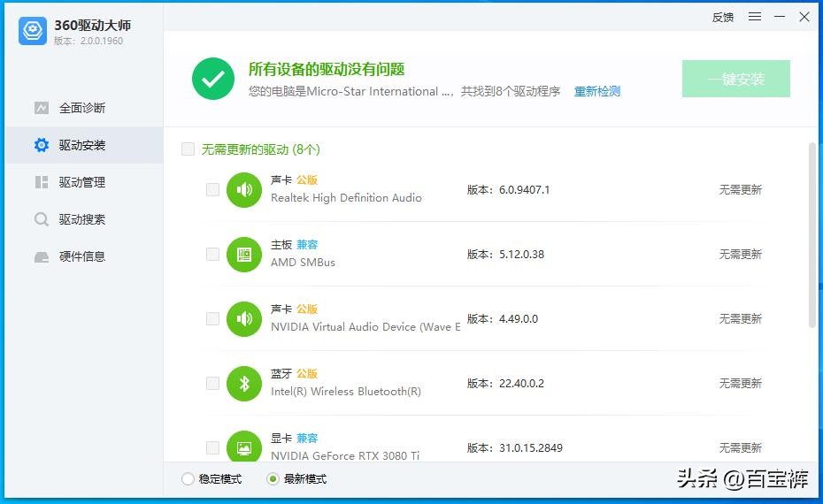Tick the Intel Wireless Bluetooth checkbox
The height and width of the screenshot is (504, 823).
(x=212, y=384)
